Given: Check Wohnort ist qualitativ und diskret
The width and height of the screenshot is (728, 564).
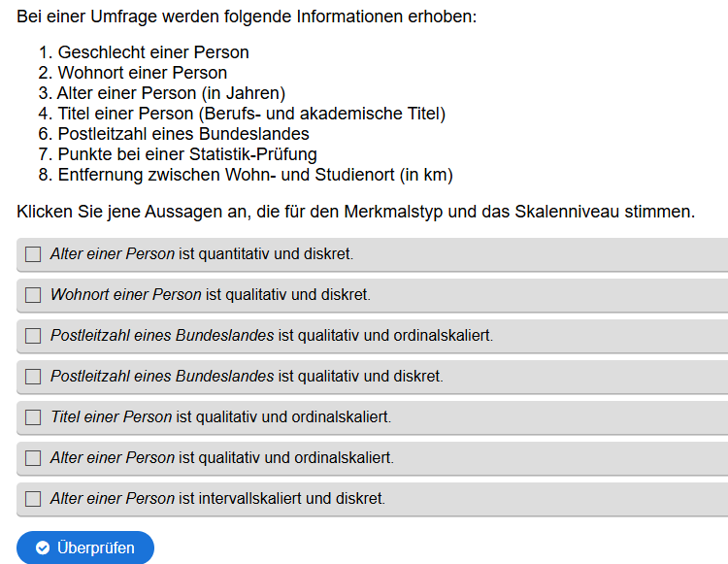Looking at the screenshot, I should click(33, 295).
